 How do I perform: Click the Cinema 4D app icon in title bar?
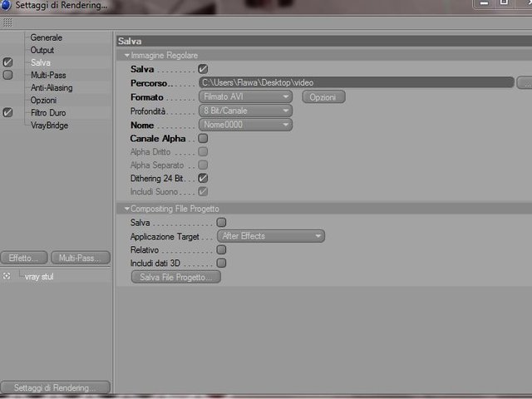click(6, 5)
